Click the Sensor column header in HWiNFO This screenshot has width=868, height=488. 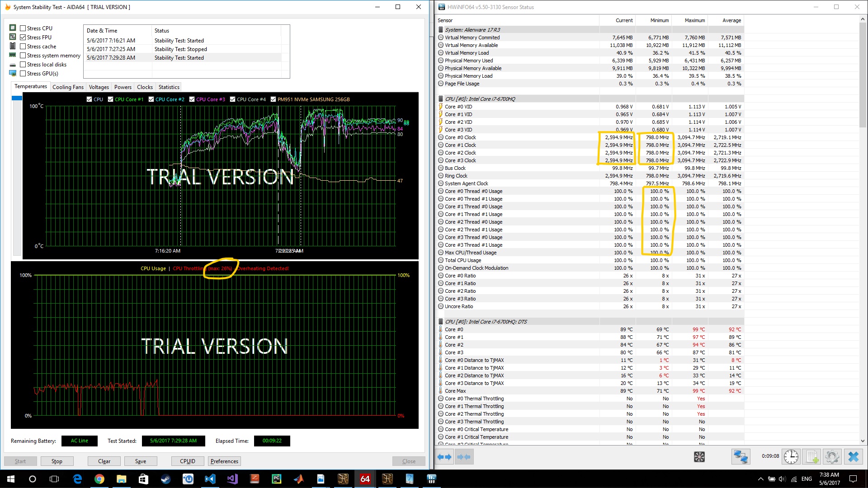(517, 20)
